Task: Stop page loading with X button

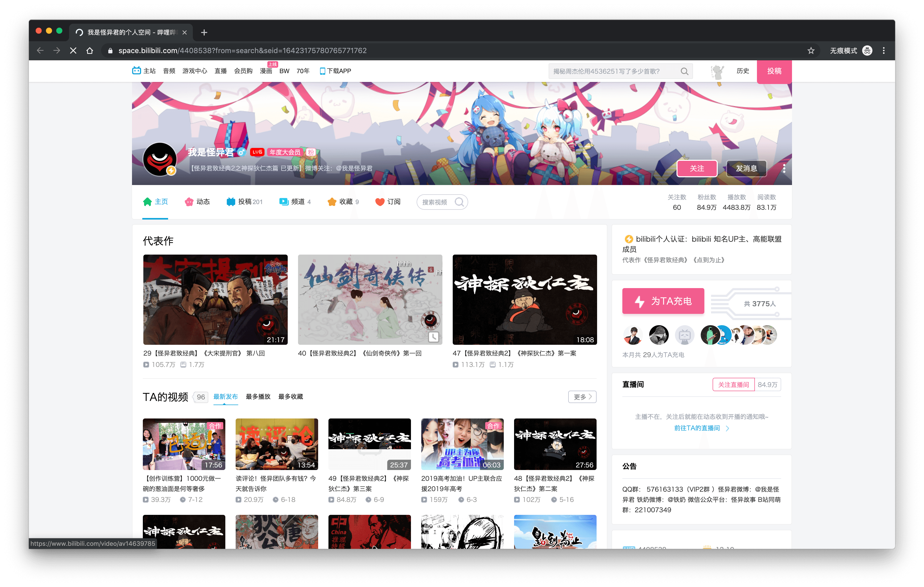Action: coord(73,51)
